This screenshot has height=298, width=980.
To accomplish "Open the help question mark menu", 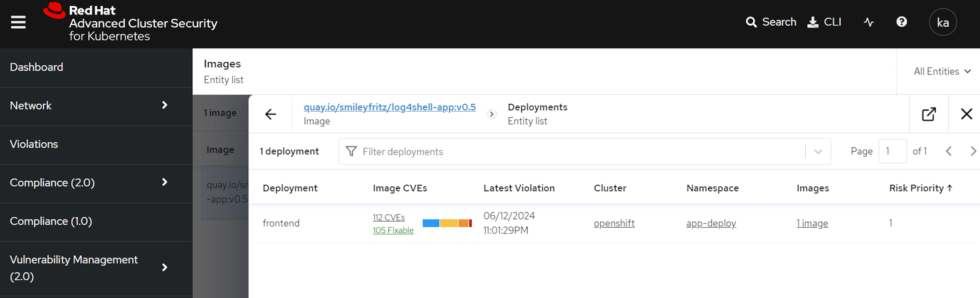I will point(901,22).
